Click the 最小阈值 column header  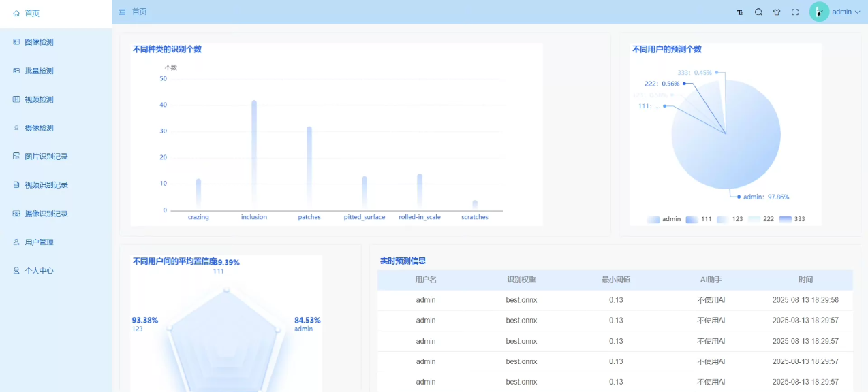tap(616, 280)
